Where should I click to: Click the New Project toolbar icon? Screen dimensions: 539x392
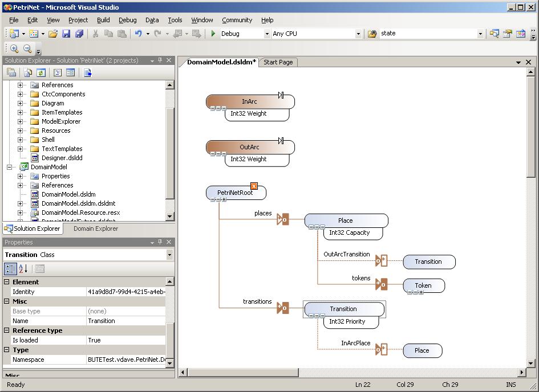tap(14, 34)
